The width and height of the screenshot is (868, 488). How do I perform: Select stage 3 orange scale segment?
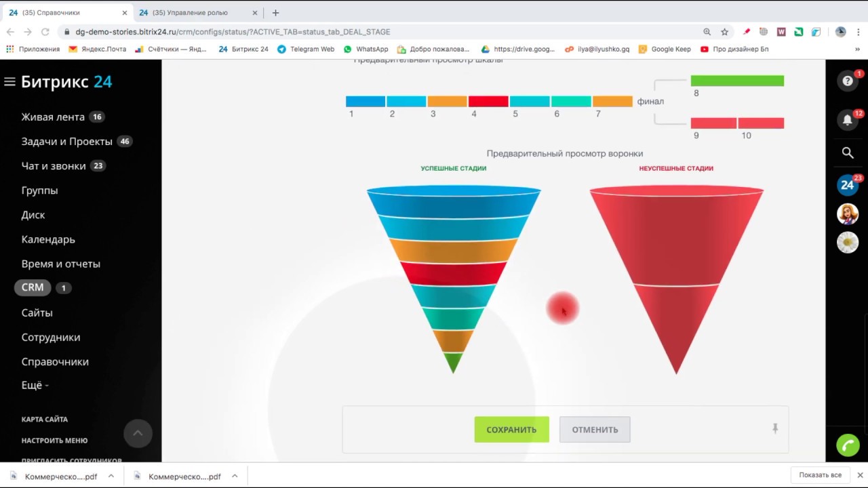447,102
